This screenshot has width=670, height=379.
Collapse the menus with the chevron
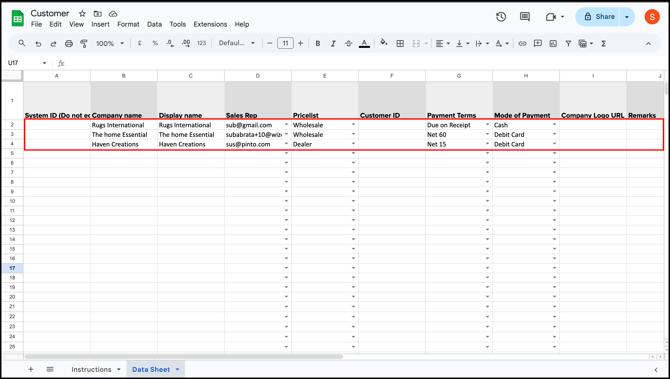coord(648,44)
